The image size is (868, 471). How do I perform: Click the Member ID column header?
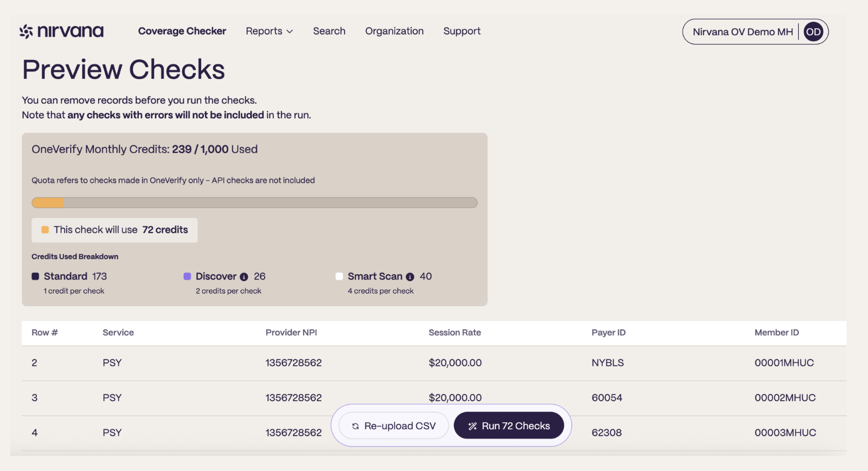(777, 333)
